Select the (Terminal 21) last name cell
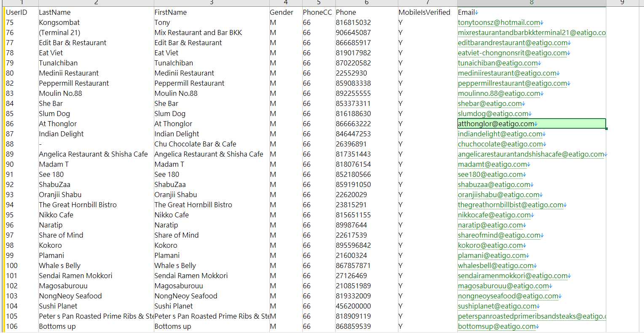Viewport: 644px width, 333px height. click(x=96, y=32)
